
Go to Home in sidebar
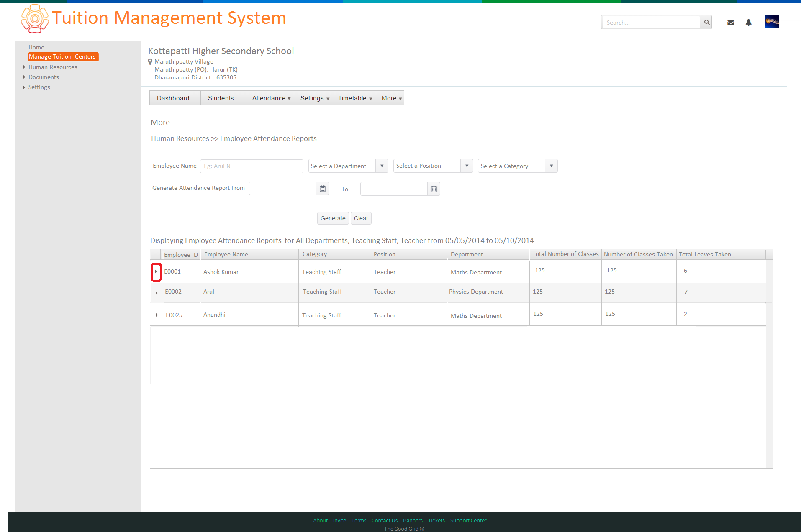(x=36, y=47)
